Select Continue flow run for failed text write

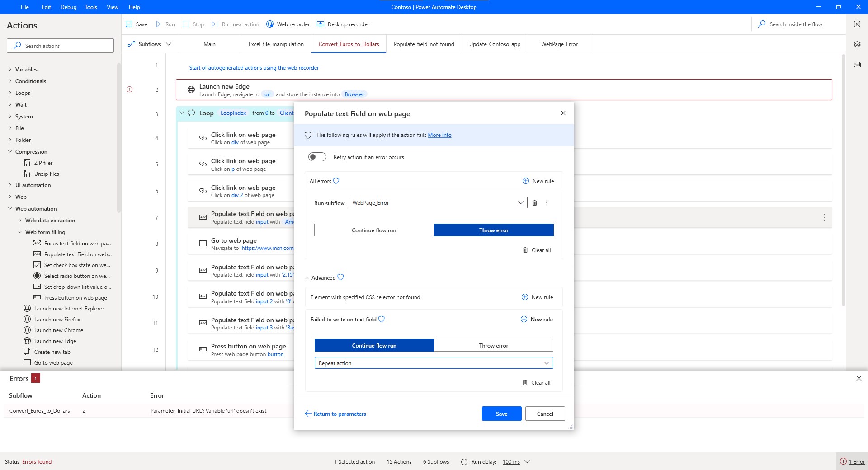point(374,345)
